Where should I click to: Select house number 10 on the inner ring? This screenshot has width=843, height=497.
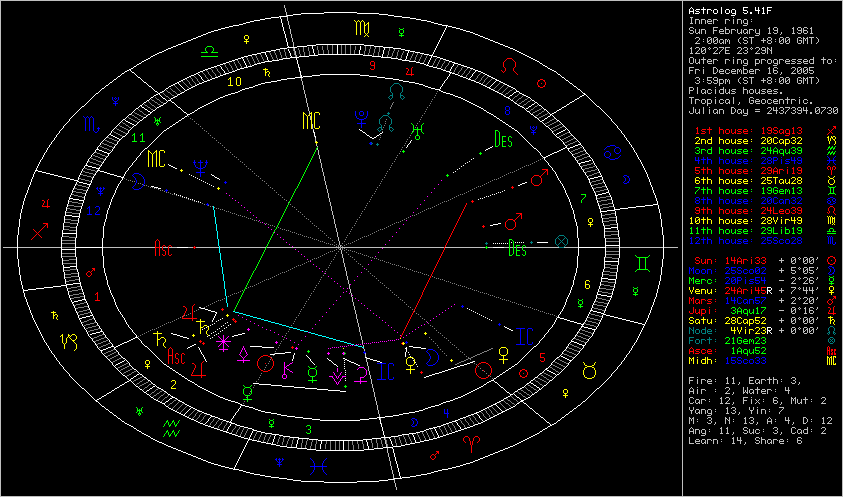pos(235,82)
